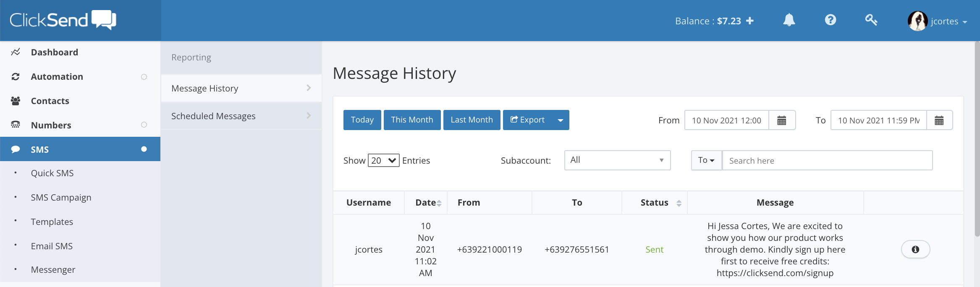
Task: Click the SMS speech bubble icon
Action: (x=16, y=149)
